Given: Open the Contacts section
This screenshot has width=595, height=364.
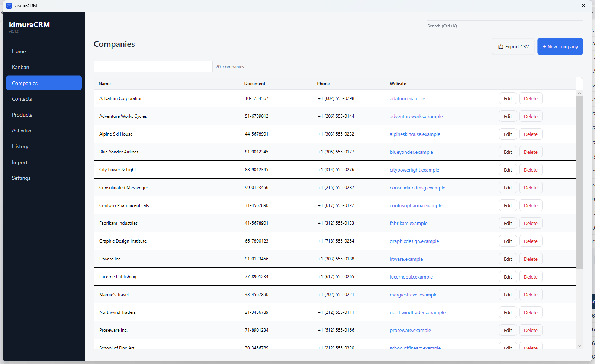Looking at the screenshot, I should click(x=22, y=99).
